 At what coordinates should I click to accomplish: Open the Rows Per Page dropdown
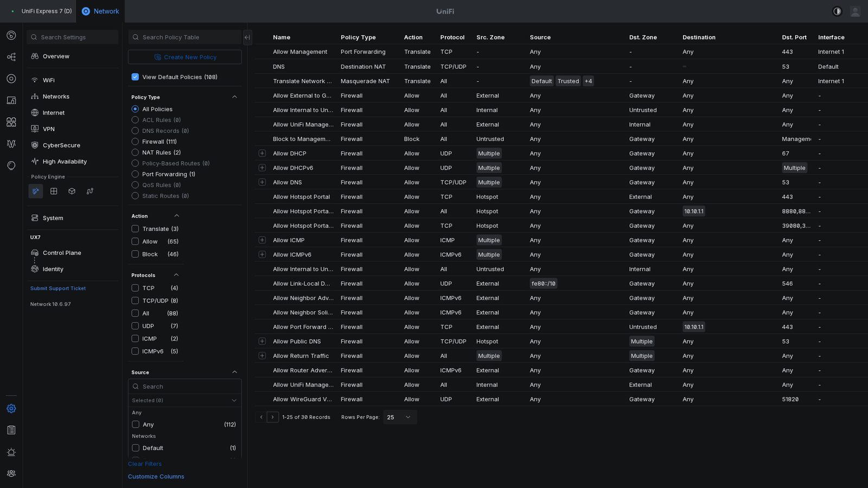coord(400,417)
